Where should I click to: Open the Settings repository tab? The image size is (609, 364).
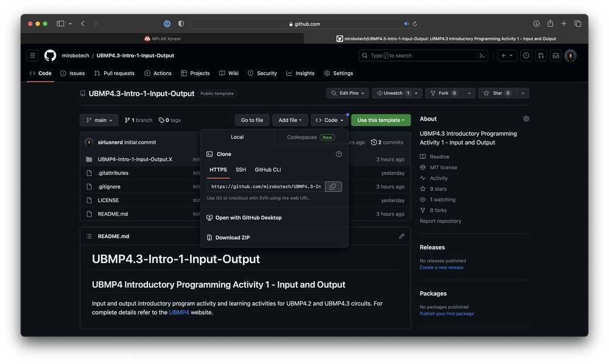click(x=339, y=73)
